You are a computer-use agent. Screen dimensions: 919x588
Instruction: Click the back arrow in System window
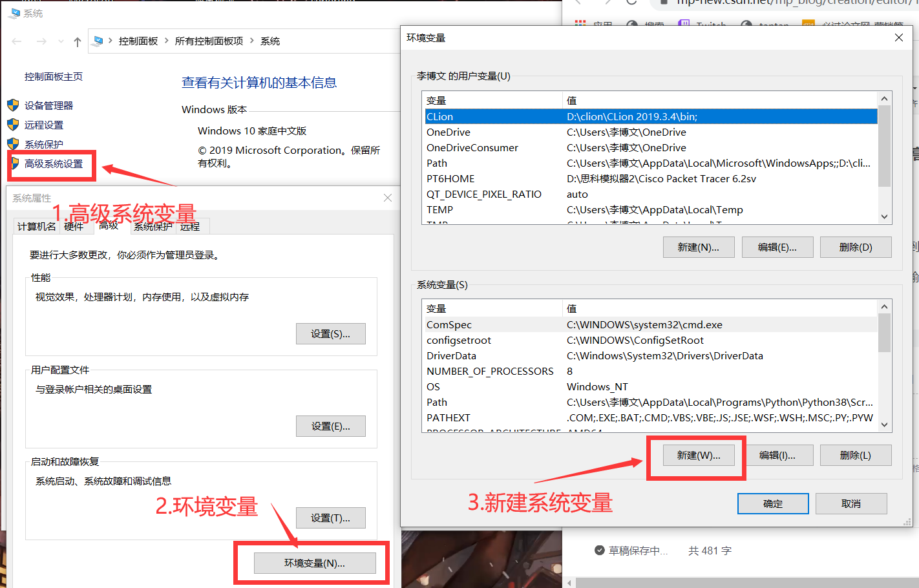pyautogui.click(x=17, y=41)
